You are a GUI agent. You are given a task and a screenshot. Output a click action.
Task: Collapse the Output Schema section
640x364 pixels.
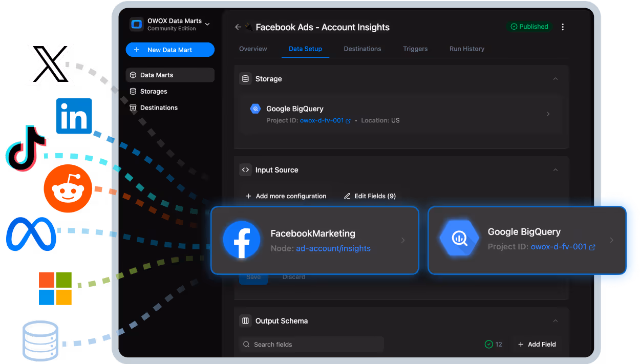556,321
